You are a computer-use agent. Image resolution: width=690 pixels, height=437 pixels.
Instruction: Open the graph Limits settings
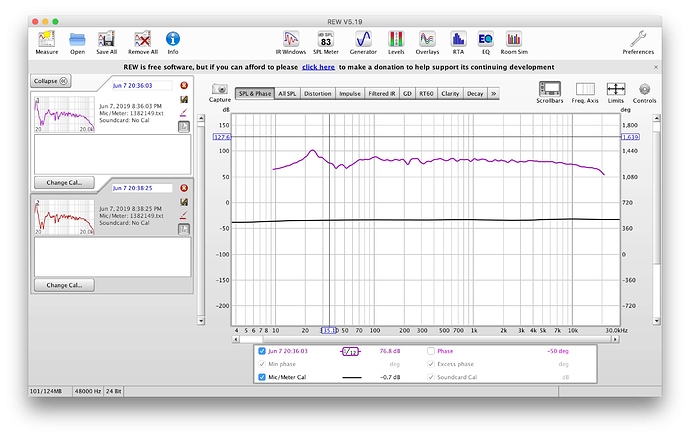point(616,90)
